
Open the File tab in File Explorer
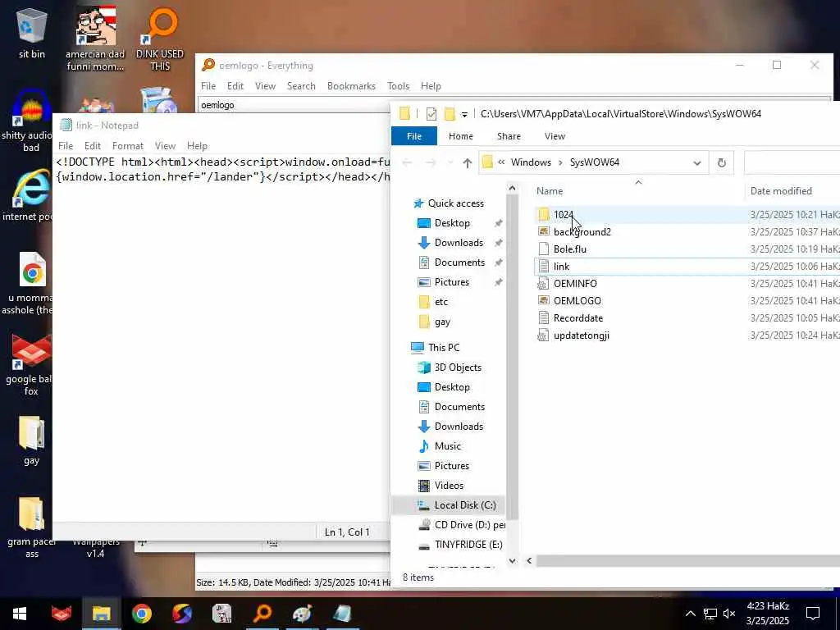tap(414, 136)
